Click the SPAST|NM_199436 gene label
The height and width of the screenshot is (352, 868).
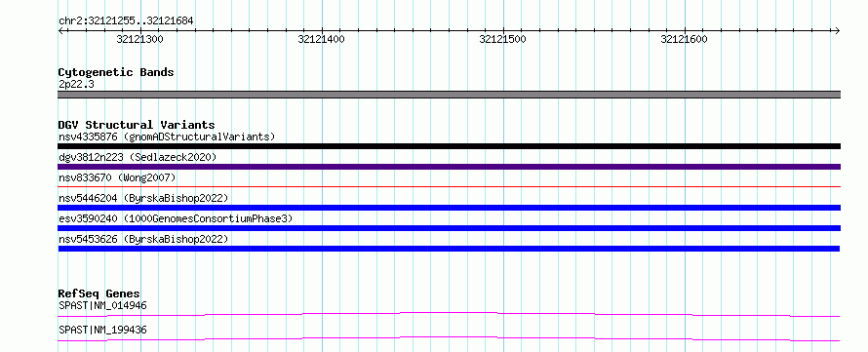coord(103,330)
